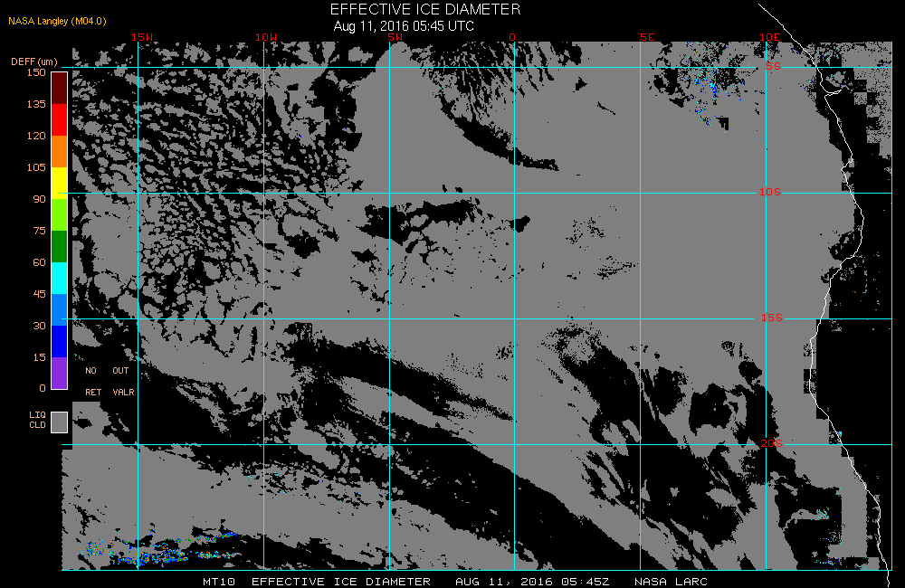Viewport: 905px width, 588px height.
Task: Click 'NASA LARC' in the bottom caption
Action: click(x=671, y=582)
